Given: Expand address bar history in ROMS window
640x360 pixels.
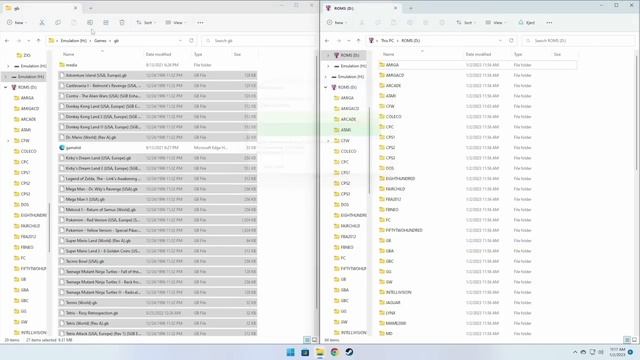Looking at the screenshot, I should 500,41.
